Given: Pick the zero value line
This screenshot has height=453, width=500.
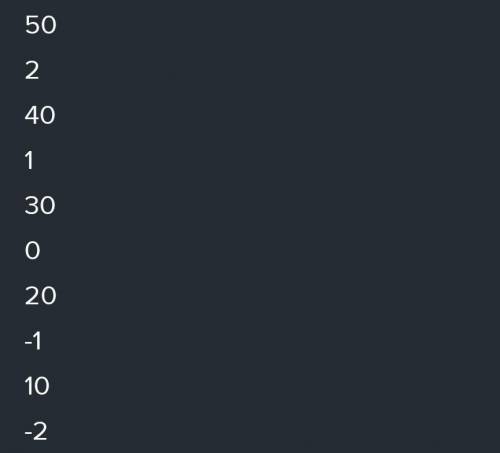Looking at the screenshot, I should (32, 250).
